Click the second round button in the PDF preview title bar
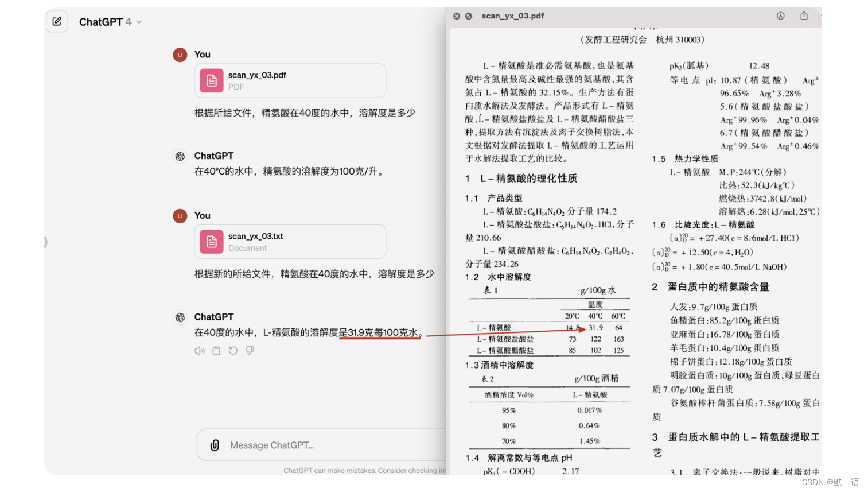The width and height of the screenshot is (868, 492). [x=469, y=16]
